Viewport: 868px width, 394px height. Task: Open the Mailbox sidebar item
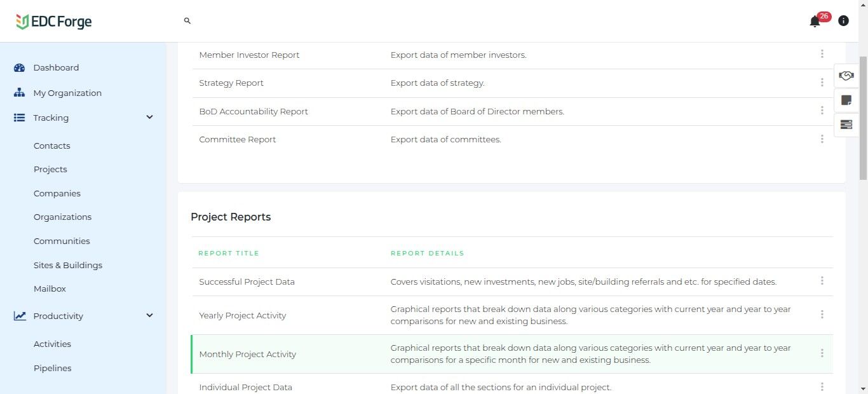click(x=50, y=289)
